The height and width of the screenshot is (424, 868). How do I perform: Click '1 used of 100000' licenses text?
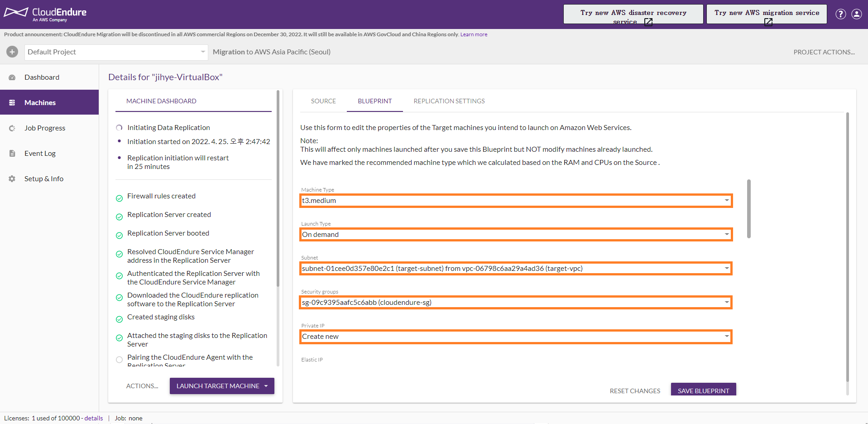coord(56,418)
